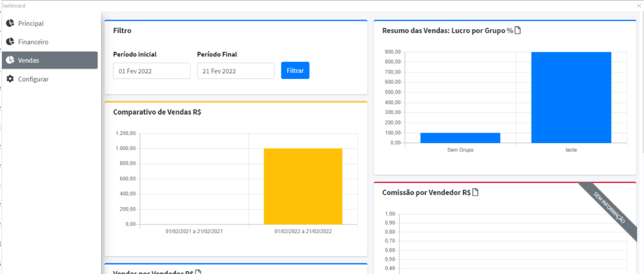Close the Dashboard window
This screenshot has width=644, height=274.
click(639, 5)
